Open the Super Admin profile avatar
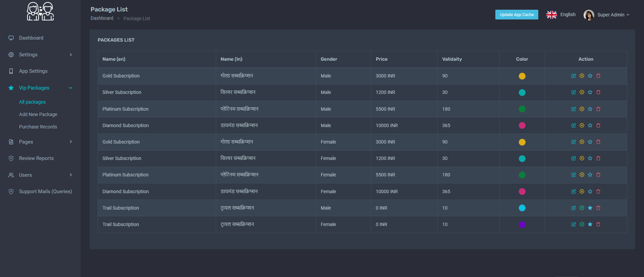644x277 pixels. coord(589,15)
